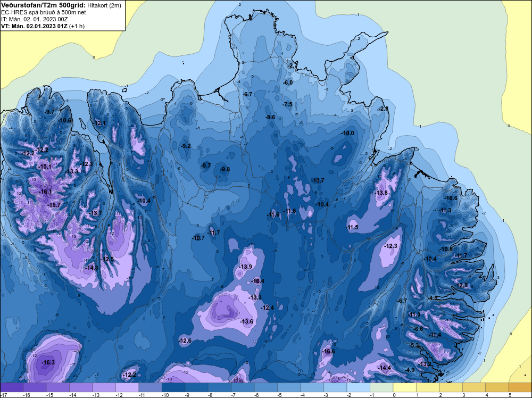
Task: Select the legend swatch between -6 and -5
Action: tap(265, 387)
